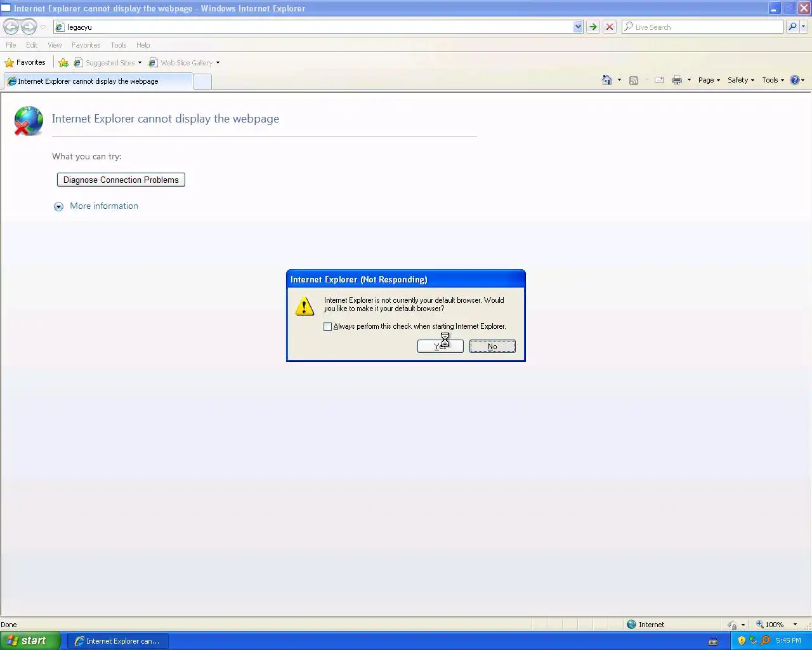Viewport: 812px width, 650px height.
Task: Expand More information section
Action: coord(96,206)
